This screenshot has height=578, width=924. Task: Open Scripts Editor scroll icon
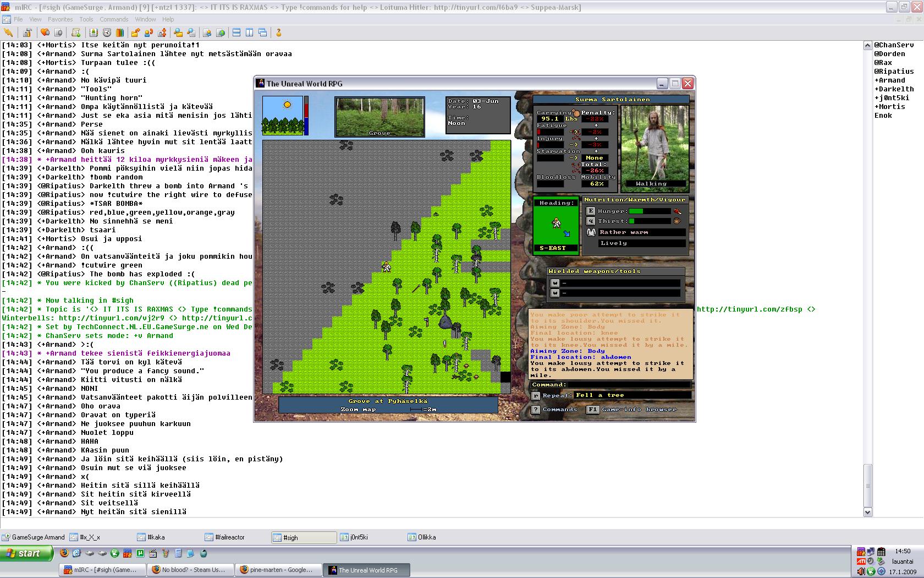(x=76, y=32)
